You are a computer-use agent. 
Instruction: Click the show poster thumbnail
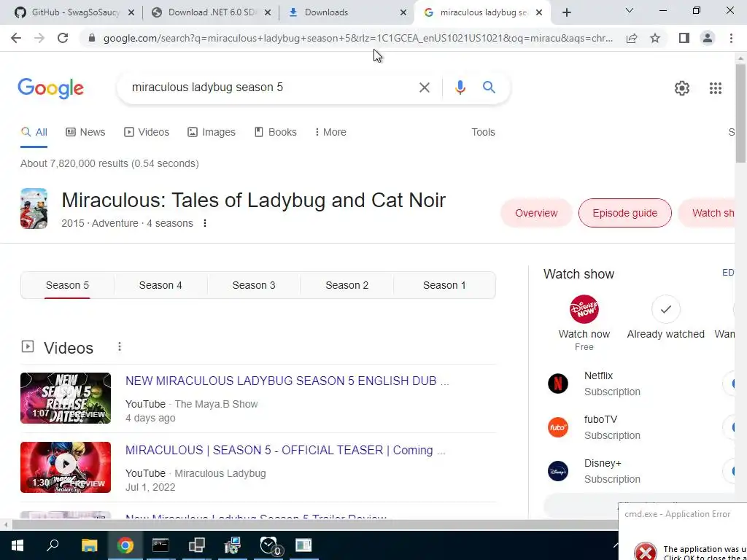pyautogui.click(x=34, y=209)
